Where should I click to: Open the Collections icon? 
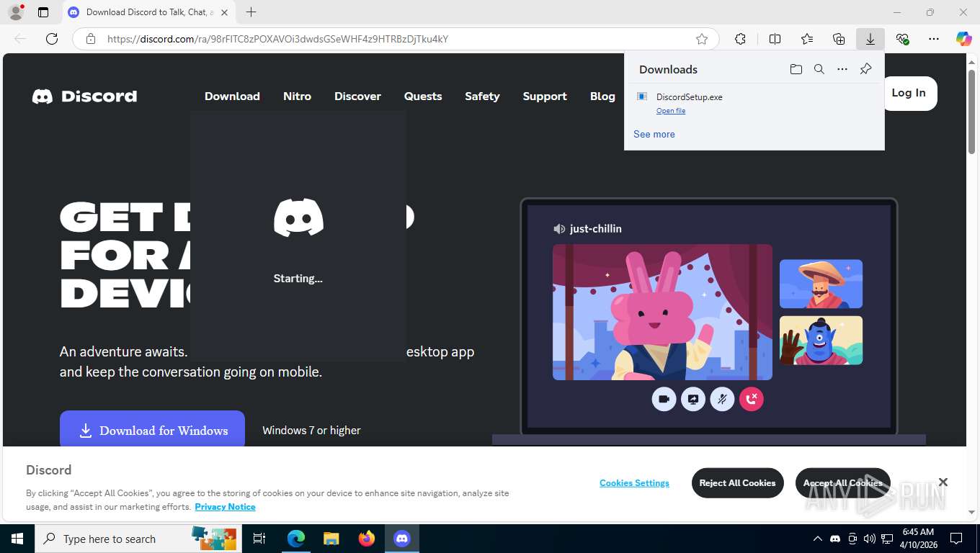click(839, 39)
